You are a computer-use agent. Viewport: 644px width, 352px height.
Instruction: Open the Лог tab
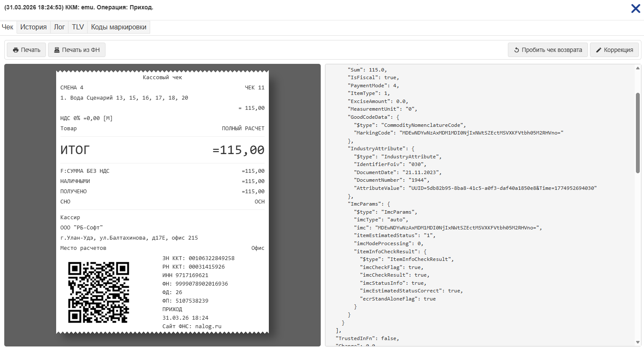coord(59,27)
